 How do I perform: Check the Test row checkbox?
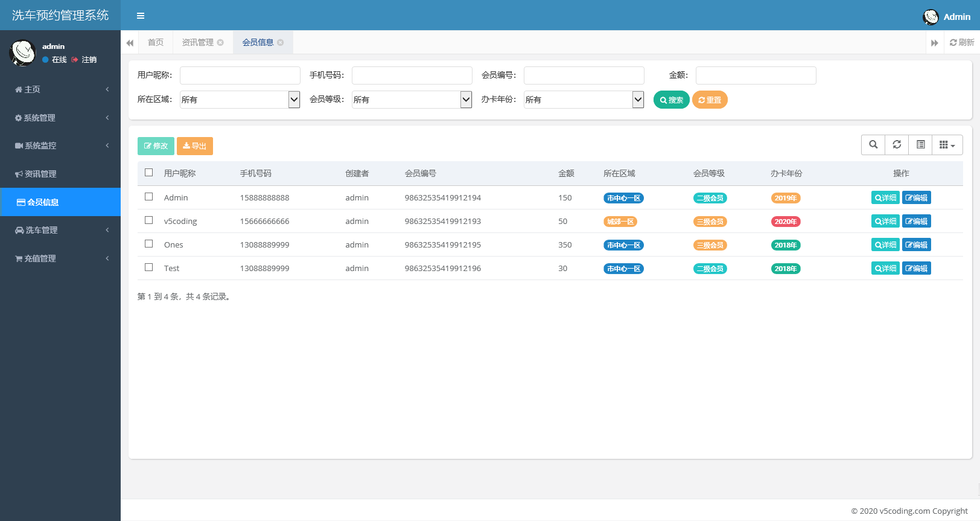tap(148, 267)
